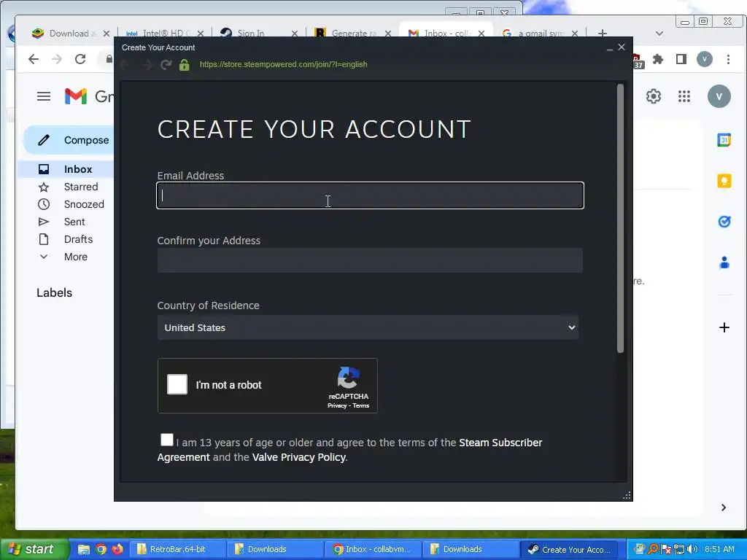
Task: Click the Chrome forward arrow
Action: pyautogui.click(x=57, y=59)
